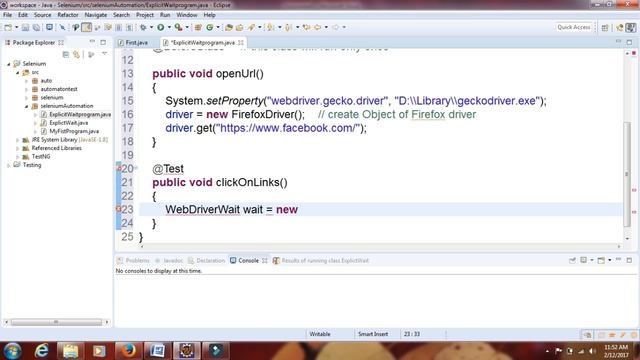Click Link with Editor in Package Explorer

pyautogui.click(x=76, y=54)
